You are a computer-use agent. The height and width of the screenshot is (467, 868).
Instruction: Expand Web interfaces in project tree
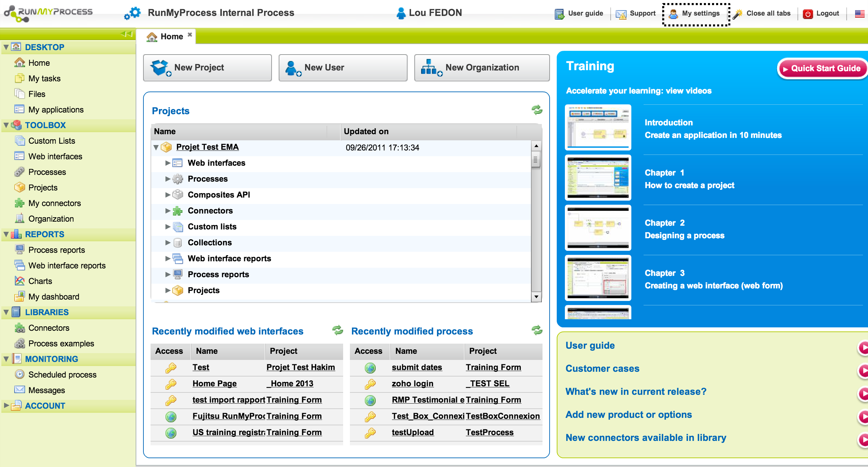click(167, 163)
